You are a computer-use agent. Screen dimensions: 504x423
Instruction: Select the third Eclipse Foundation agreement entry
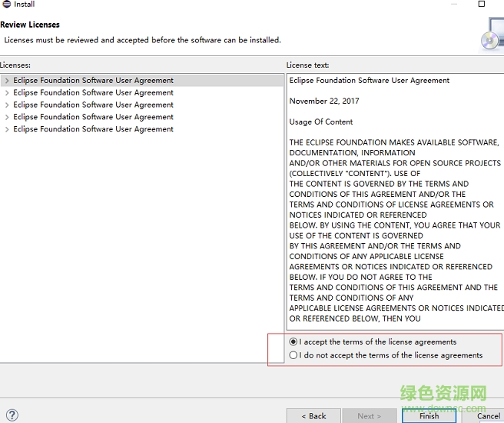coord(93,105)
